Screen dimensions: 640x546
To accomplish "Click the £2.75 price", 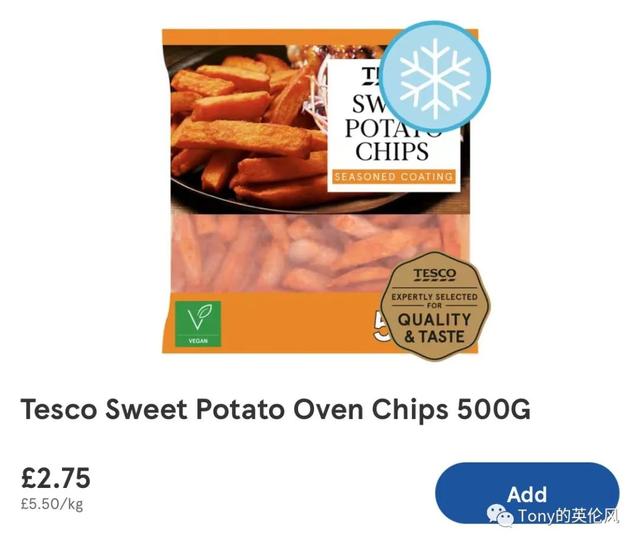I will pyautogui.click(x=56, y=478).
